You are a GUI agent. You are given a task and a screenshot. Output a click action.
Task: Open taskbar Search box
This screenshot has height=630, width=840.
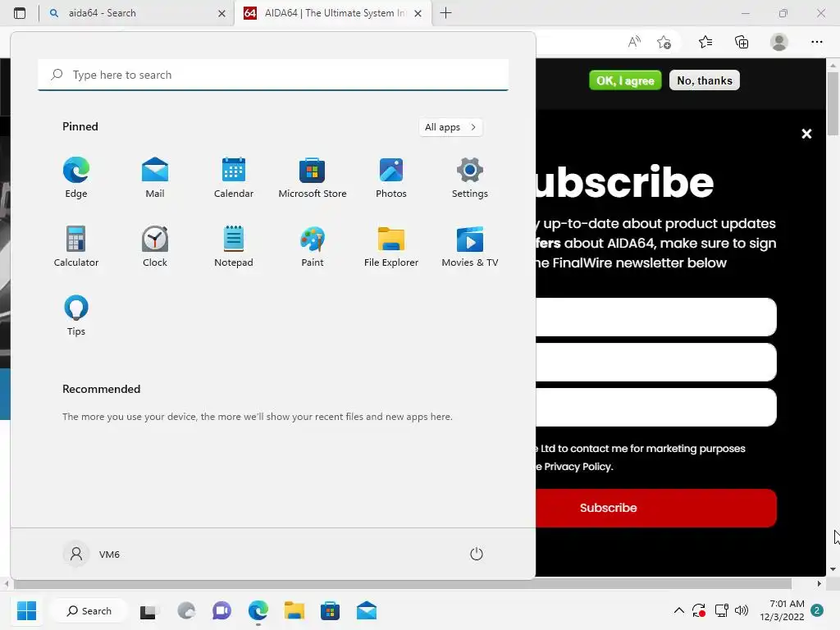[x=89, y=610]
